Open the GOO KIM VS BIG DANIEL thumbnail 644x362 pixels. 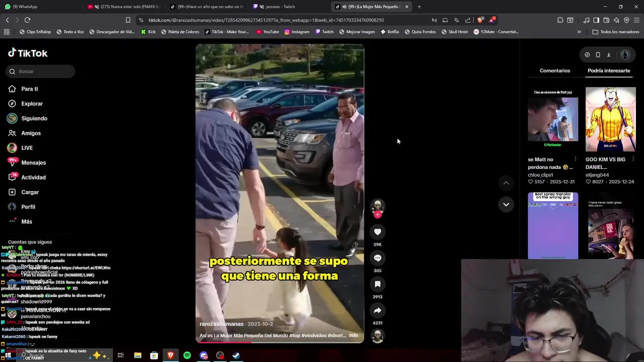(x=610, y=119)
